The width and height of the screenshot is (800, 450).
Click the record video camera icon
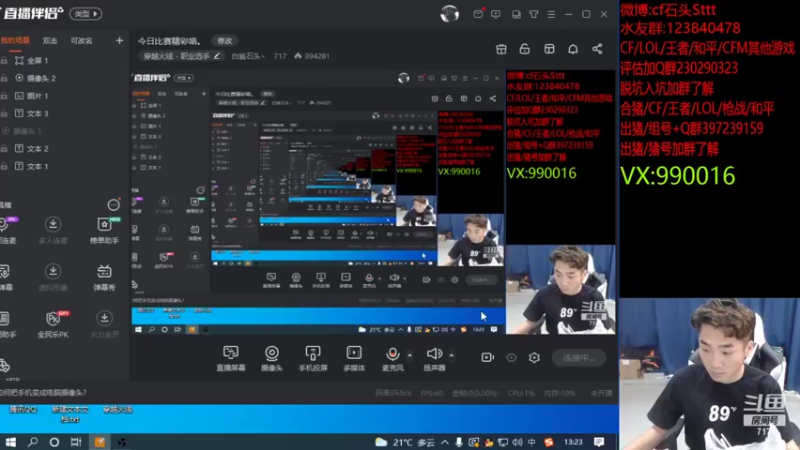488,358
